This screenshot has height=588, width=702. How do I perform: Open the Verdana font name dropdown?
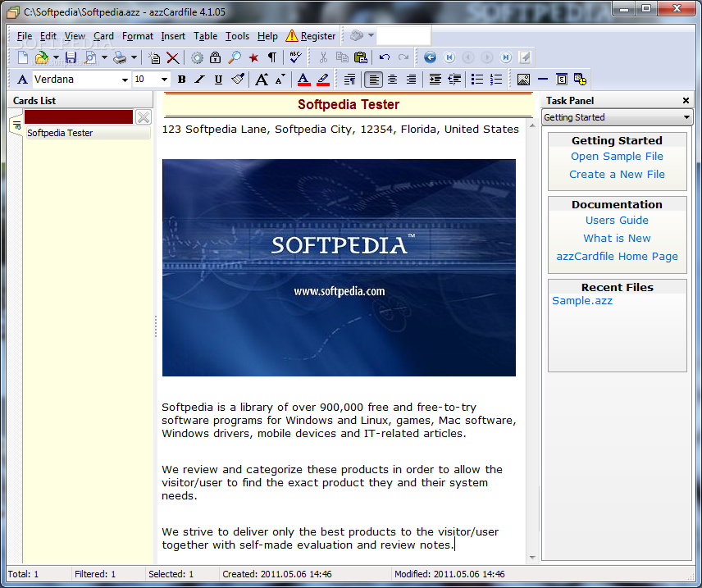point(125,80)
